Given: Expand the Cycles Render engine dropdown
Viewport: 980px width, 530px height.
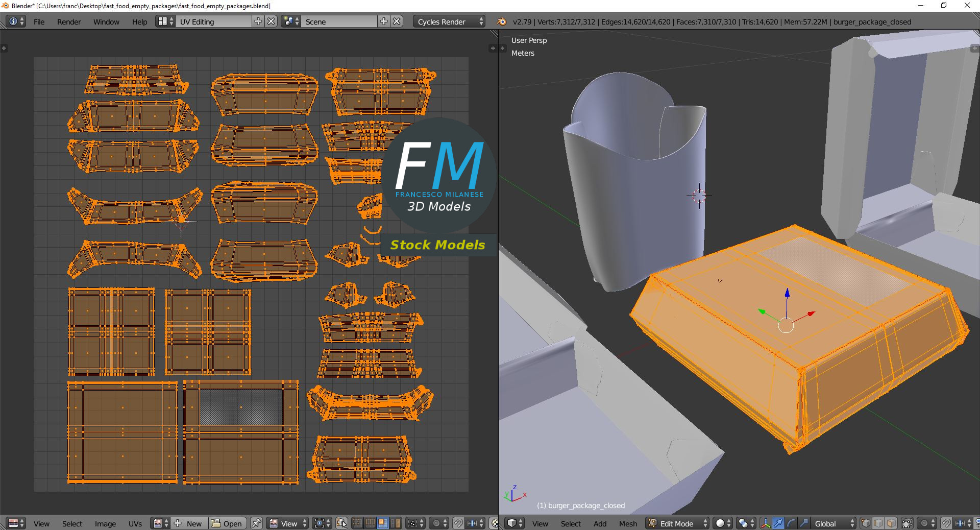Looking at the screenshot, I should (450, 22).
